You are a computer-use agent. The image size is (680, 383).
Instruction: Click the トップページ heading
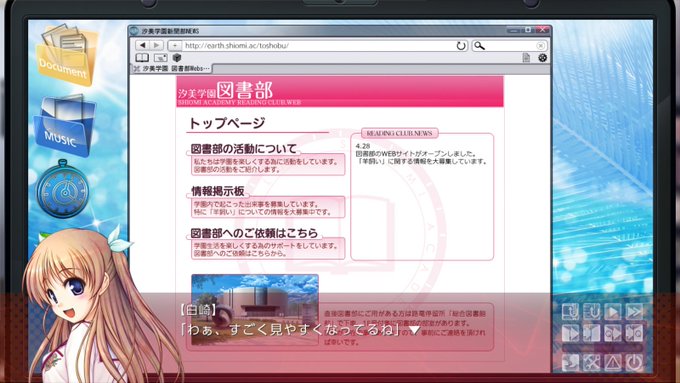click(x=227, y=123)
